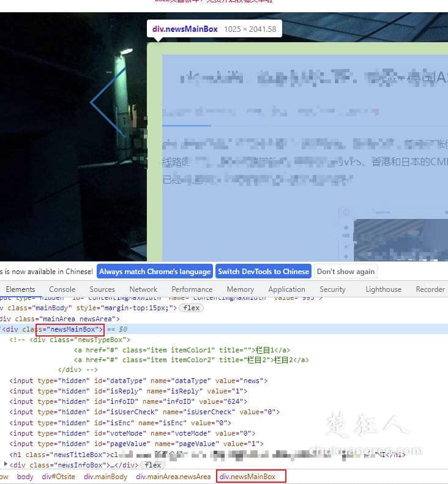Viewport: 448px width, 484px height.
Task: Select the mainArea newsArea div node
Action: coord(61,319)
